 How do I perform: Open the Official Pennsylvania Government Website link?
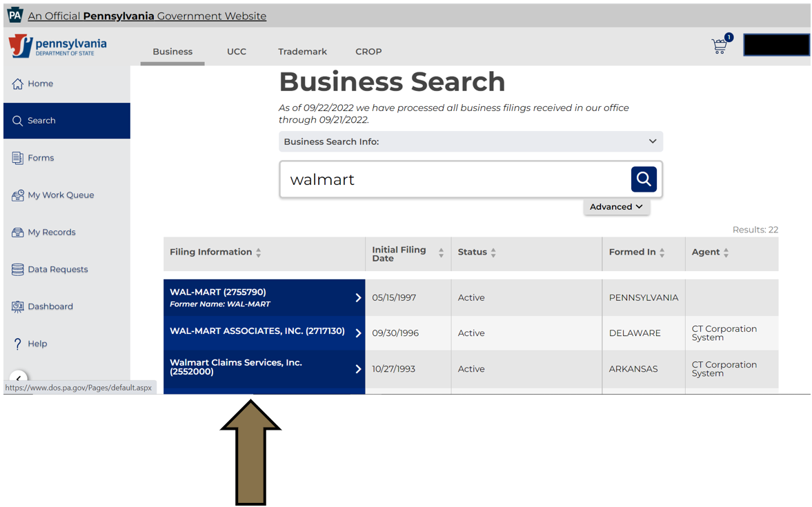tap(147, 15)
